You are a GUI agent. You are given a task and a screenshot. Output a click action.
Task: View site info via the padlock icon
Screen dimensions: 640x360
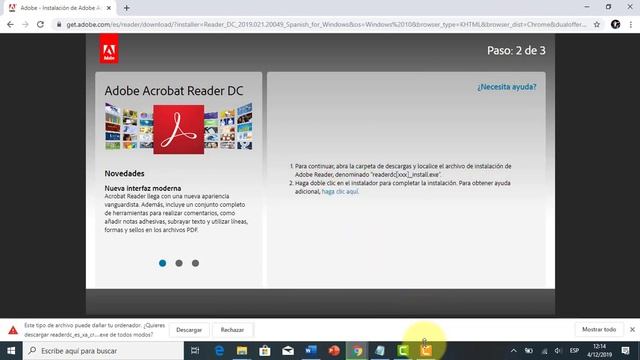(59, 24)
